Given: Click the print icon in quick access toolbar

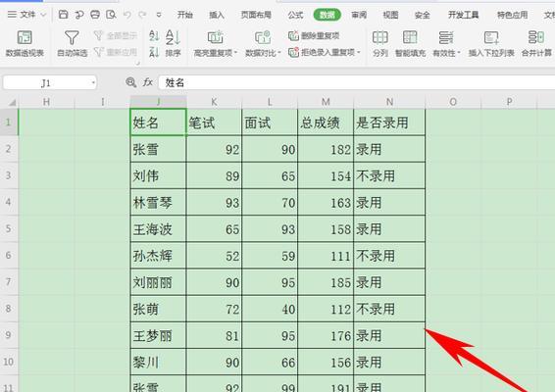Looking at the screenshot, I should 95,15.
